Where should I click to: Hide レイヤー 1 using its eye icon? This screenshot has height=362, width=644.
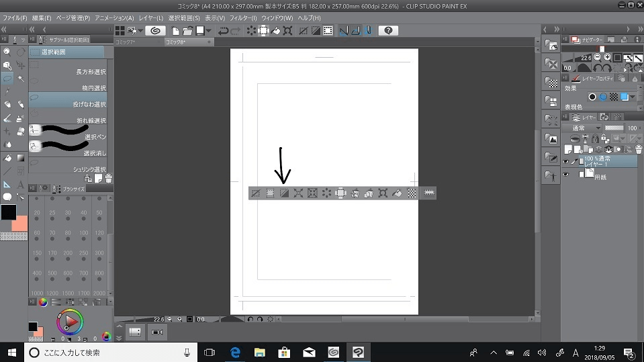pyautogui.click(x=565, y=161)
